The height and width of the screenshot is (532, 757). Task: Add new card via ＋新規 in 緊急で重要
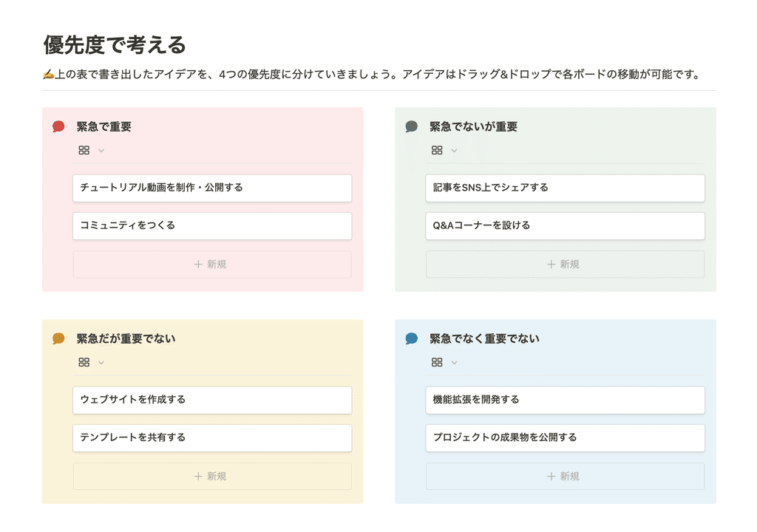[x=212, y=264]
